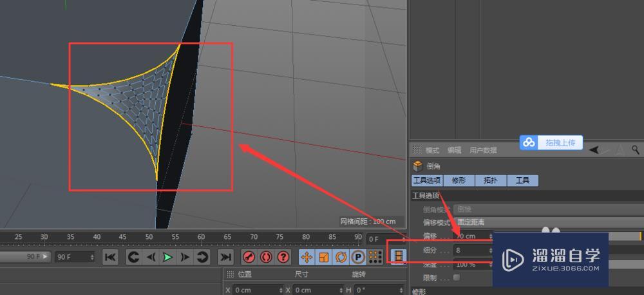
Task: Switch to the 工具 tab
Action: click(x=522, y=180)
